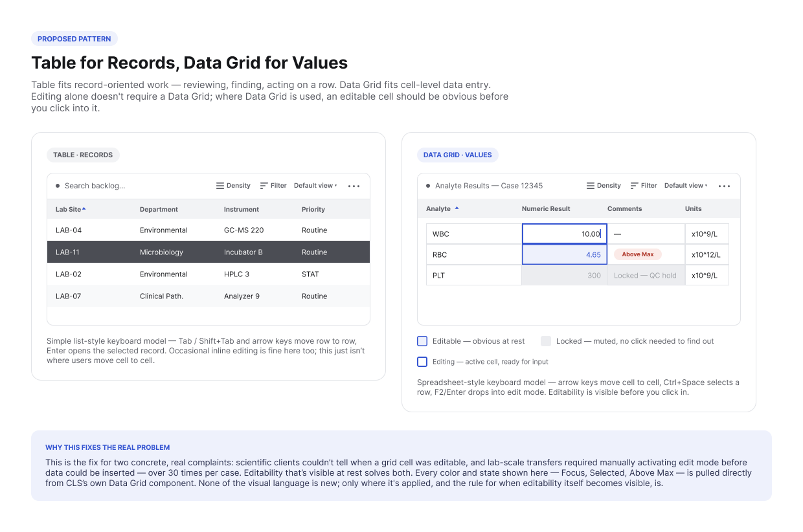Open the Default view dropdown in the Table toolbar
The width and height of the screenshot is (803, 532).
click(315, 186)
